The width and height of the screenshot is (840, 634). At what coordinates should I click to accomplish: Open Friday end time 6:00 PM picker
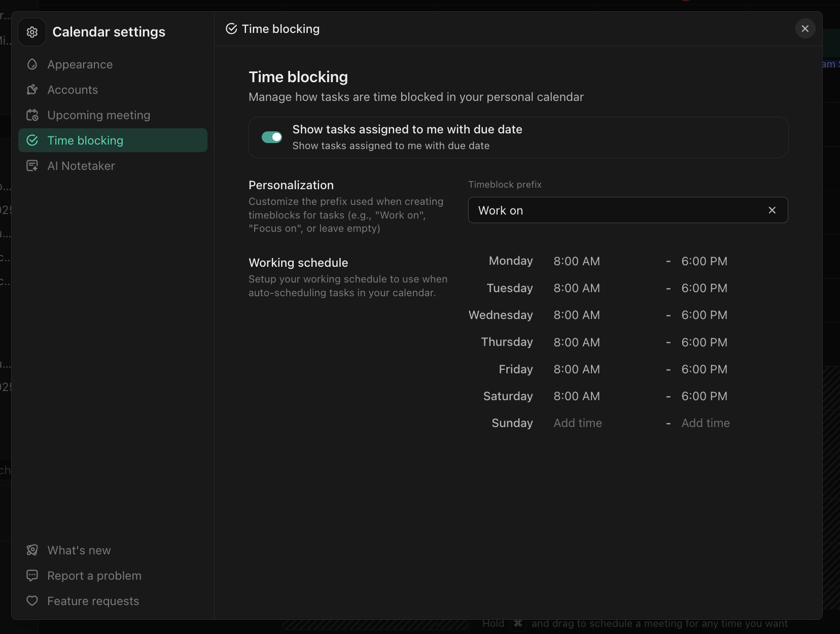tap(704, 369)
